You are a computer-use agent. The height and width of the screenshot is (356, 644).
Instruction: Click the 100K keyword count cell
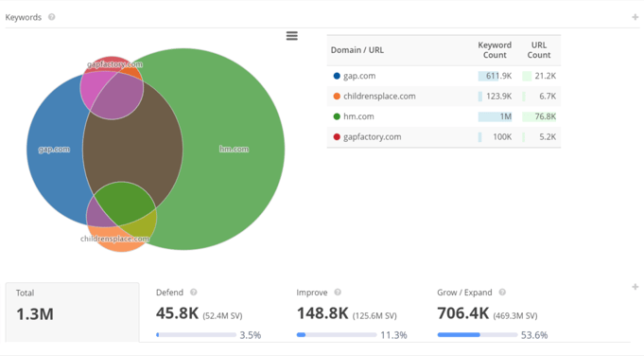tap(495, 137)
